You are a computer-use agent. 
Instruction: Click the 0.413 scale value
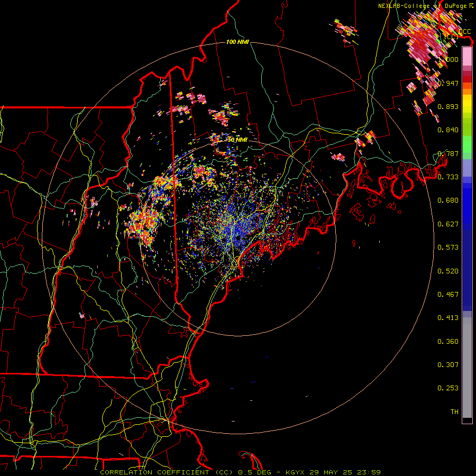tap(448, 318)
